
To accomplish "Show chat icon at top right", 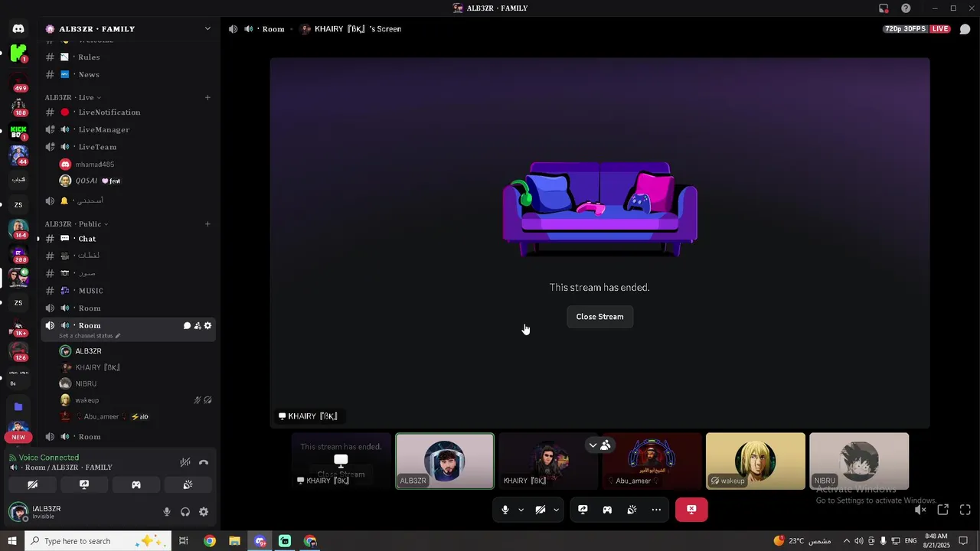I will [965, 29].
